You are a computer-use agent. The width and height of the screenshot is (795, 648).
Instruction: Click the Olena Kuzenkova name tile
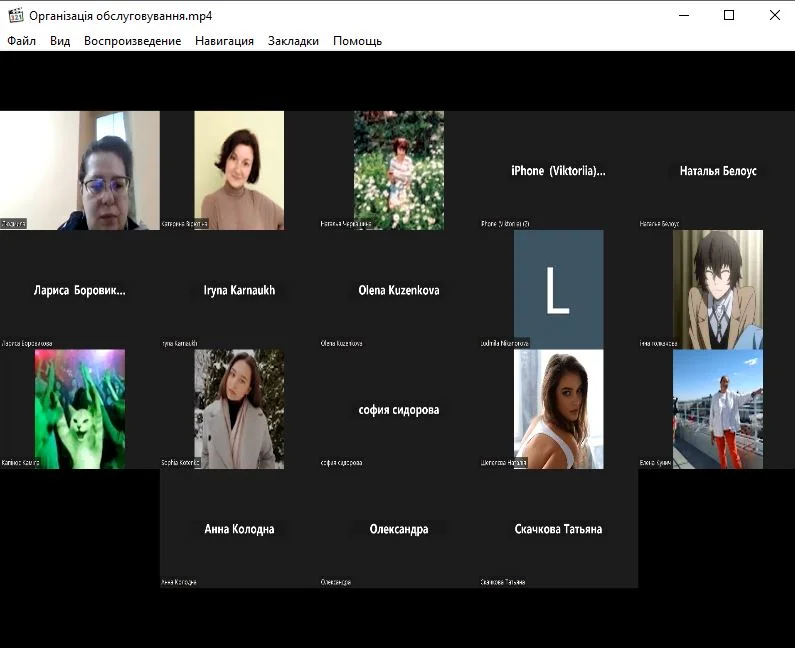[x=398, y=290]
